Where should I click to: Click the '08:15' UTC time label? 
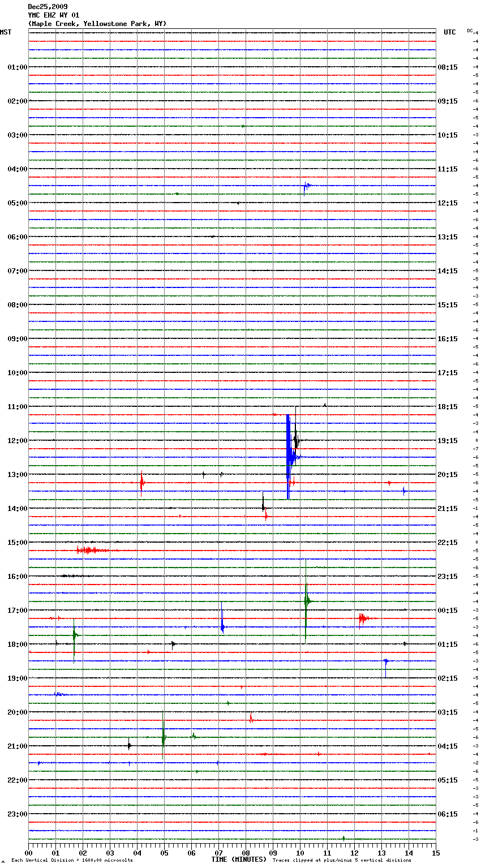(448, 67)
